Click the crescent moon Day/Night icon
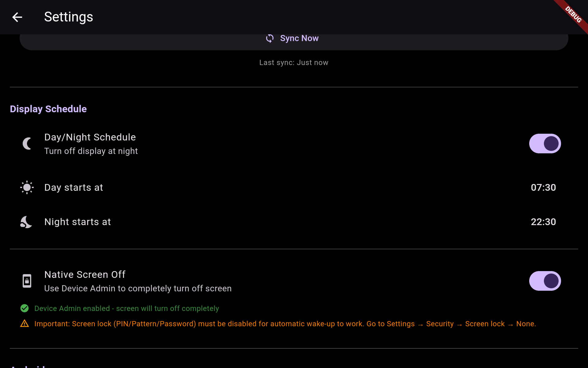The width and height of the screenshot is (588, 368). tap(27, 144)
